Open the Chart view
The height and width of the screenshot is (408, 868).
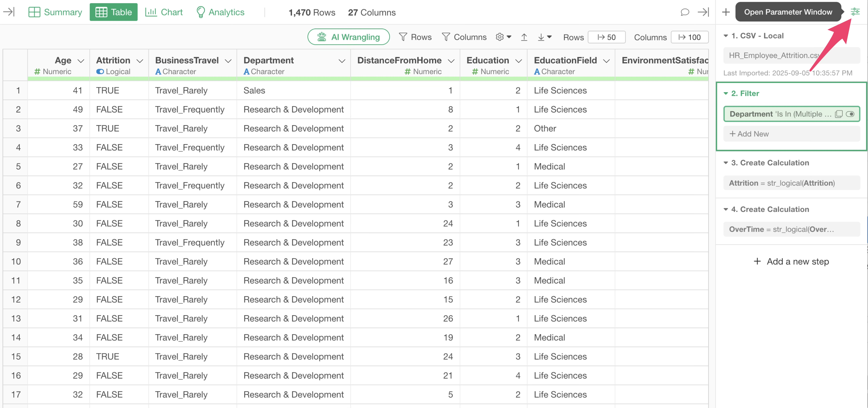click(164, 12)
